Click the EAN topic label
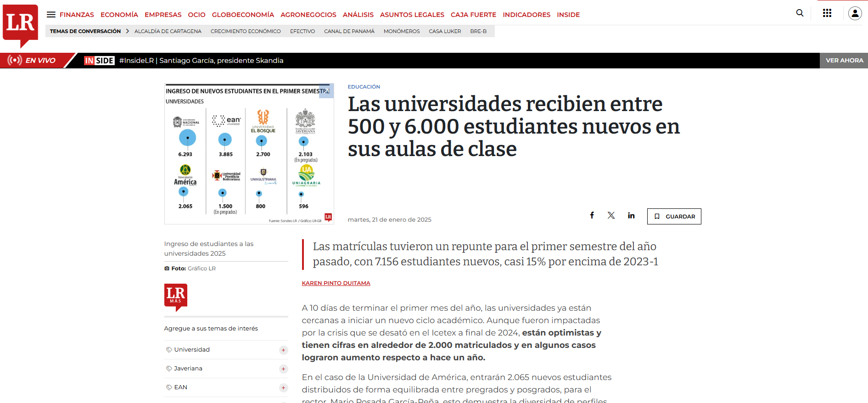This screenshot has width=868, height=403. [181, 387]
